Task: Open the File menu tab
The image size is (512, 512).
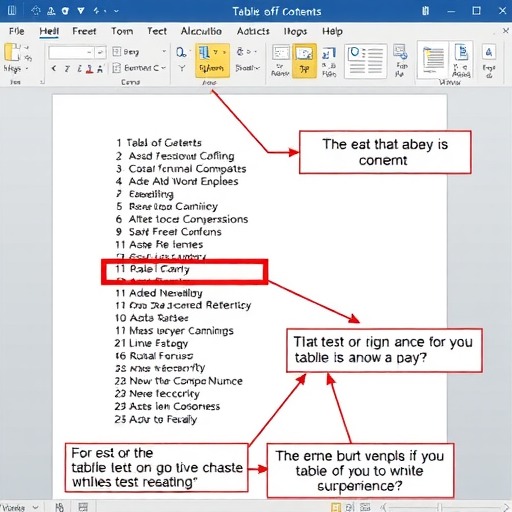Action: click(17, 31)
